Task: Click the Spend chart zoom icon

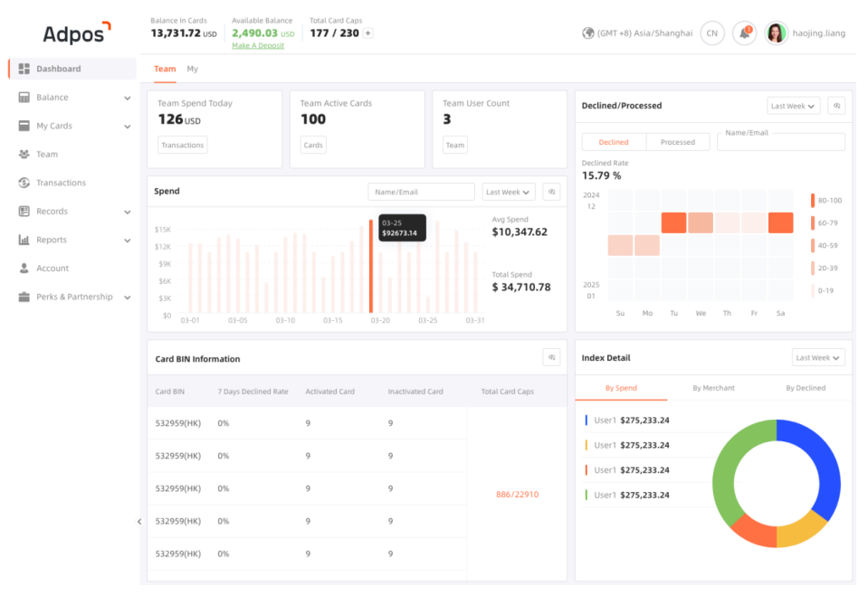Action: [x=551, y=192]
